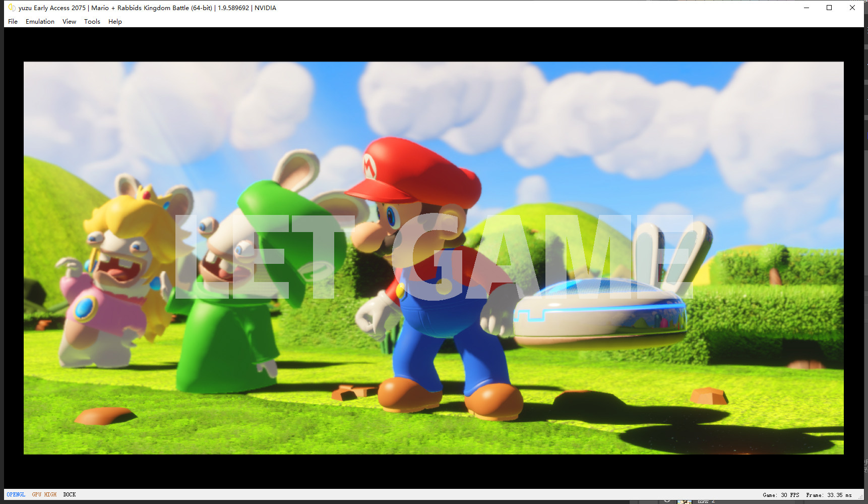The width and height of the screenshot is (868, 504).
Task: Show the Help menu
Action: 115,22
